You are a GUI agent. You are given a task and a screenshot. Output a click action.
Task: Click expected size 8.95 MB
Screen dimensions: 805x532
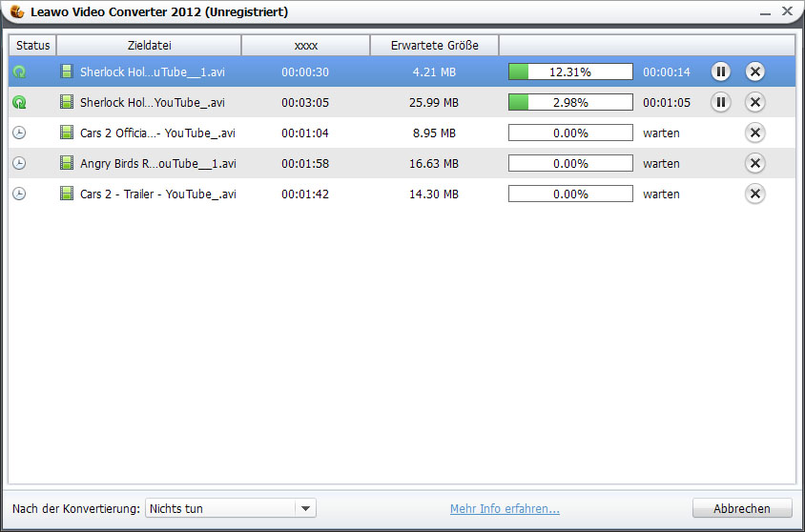point(434,133)
